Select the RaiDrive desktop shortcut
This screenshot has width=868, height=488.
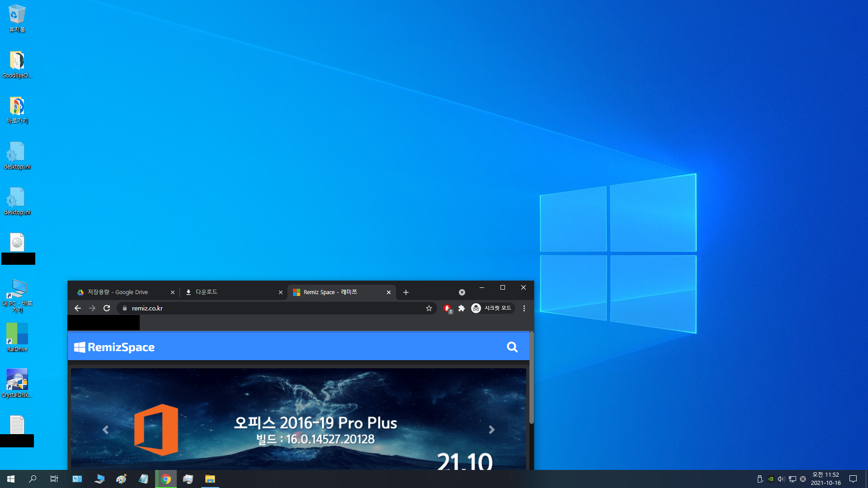pos(17,337)
